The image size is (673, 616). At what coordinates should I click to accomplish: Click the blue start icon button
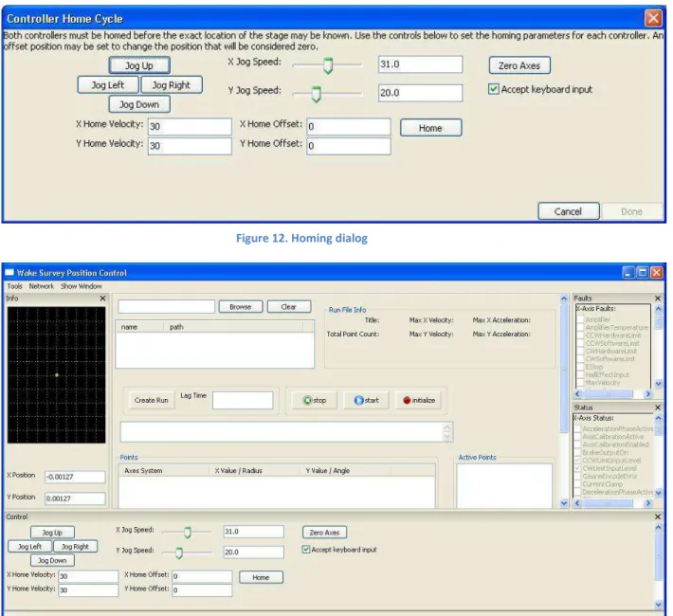[366, 400]
